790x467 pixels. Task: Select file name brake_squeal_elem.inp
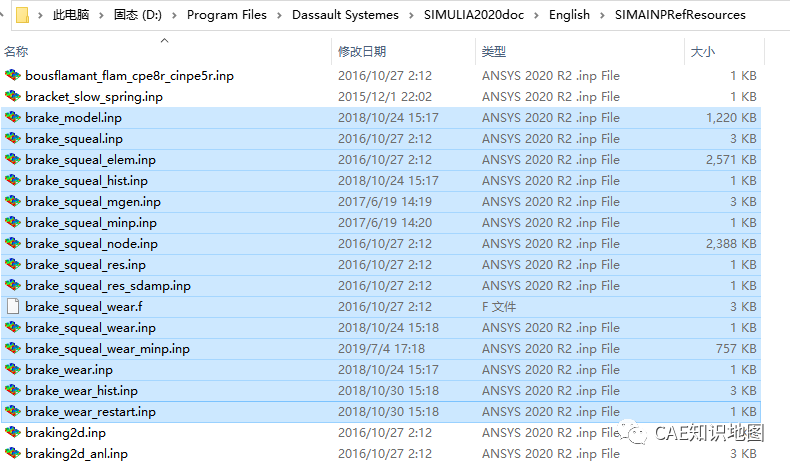(x=91, y=160)
